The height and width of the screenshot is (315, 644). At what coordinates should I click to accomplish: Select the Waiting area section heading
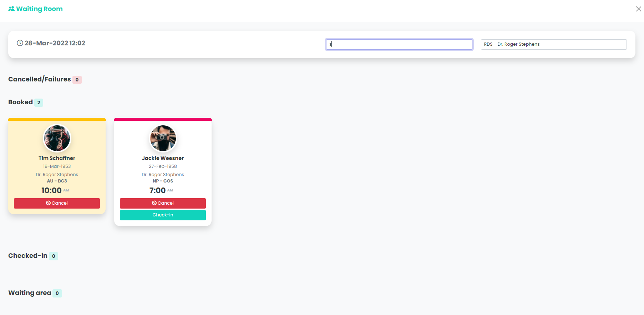(x=30, y=293)
